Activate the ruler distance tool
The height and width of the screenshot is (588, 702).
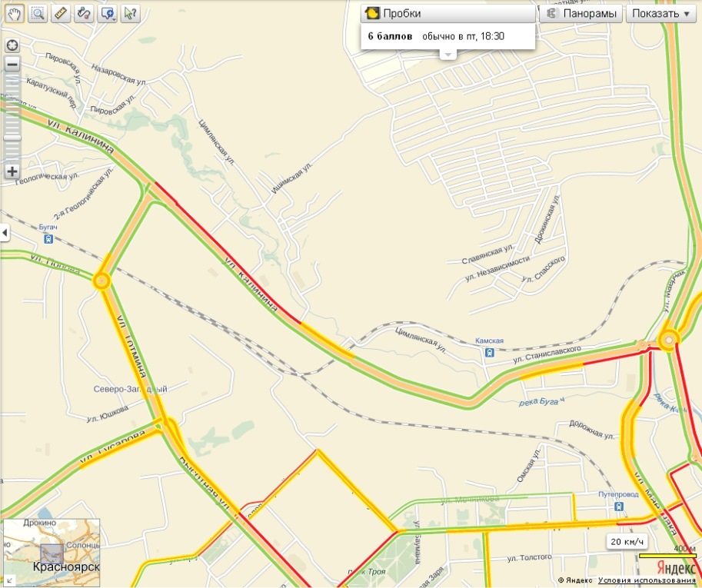point(61,13)
